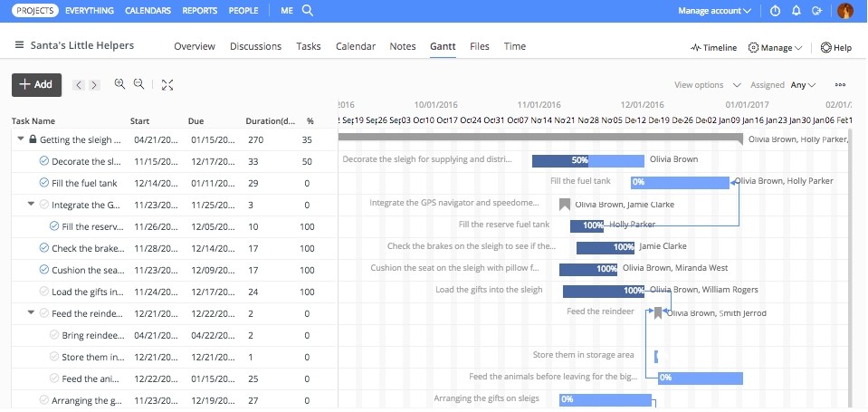Viewport: 868px width, 412px height.
Task: Toggle completion circle for Bring reindeer
Action: [x=54, y=334]
